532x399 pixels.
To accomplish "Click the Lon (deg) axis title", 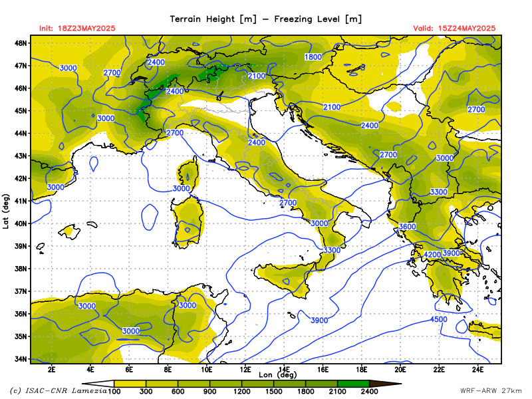I will click(277, 374).
